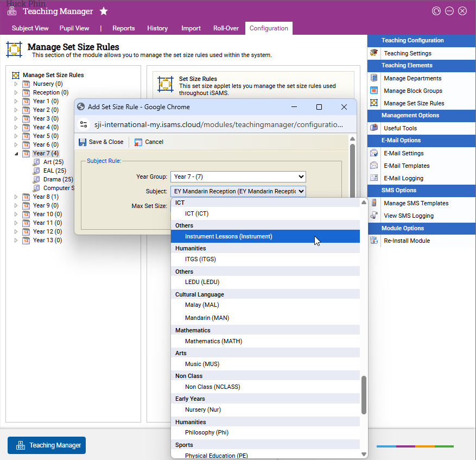Image resolution: width=476 pixels, height=460 pixels.
Task: Click the site info icon in address bar
Action: pyautogui.click(x=84, y=124)
